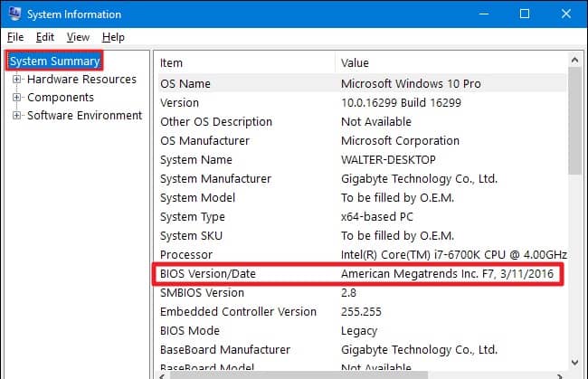Select the OS Name row
This screenshot has height=379, width=588.
coord(360,83)
